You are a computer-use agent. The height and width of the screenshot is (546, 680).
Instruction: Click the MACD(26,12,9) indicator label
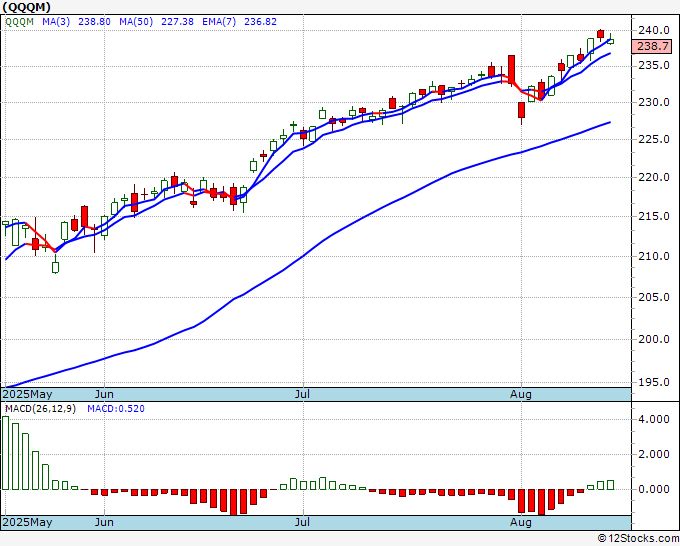click(40, 409)
